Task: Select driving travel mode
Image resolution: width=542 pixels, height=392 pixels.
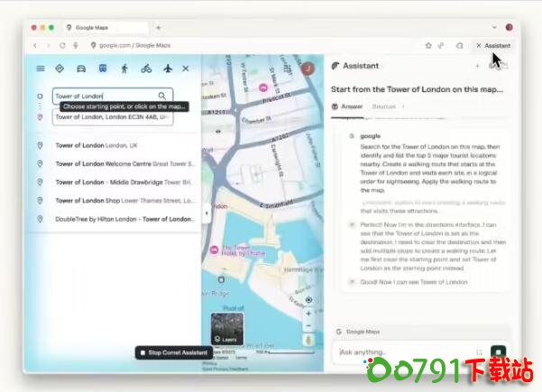Action: click(x=81, y=68)
